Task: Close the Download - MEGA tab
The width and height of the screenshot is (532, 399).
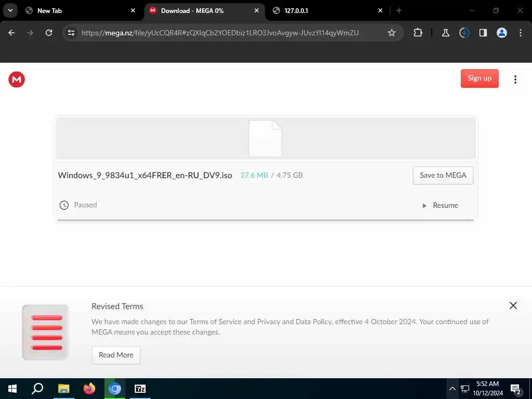Action: click(x=257, y=10)
